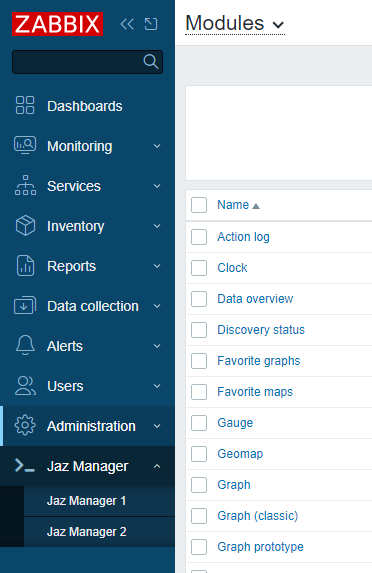The width and height of the screenshot is (372, 573).
Task: Sort by the Name column header
Action: coord(233,205)
